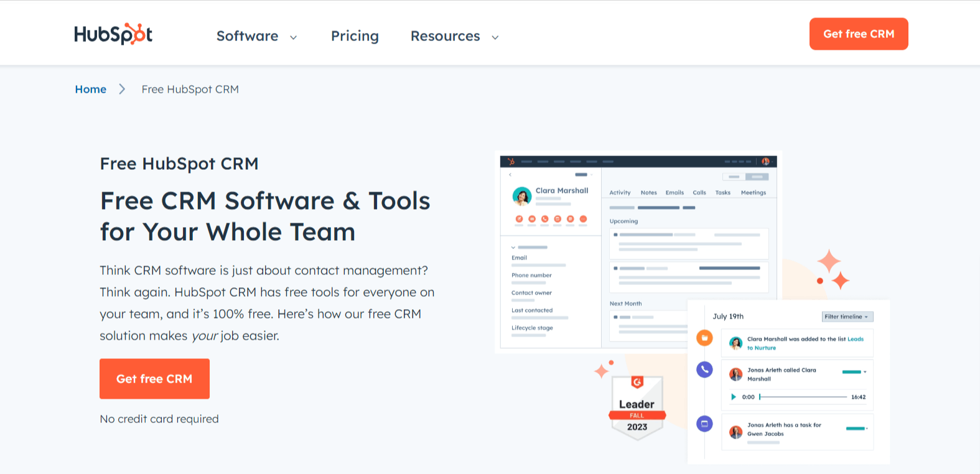Click the Contact owner field label

click(x=531, y=292)
